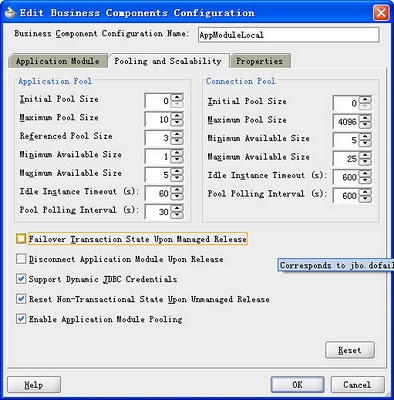Decrease Connection Pool Maximum Pool Size
This screenshot has height=400, width=394.
coord(366,125)
